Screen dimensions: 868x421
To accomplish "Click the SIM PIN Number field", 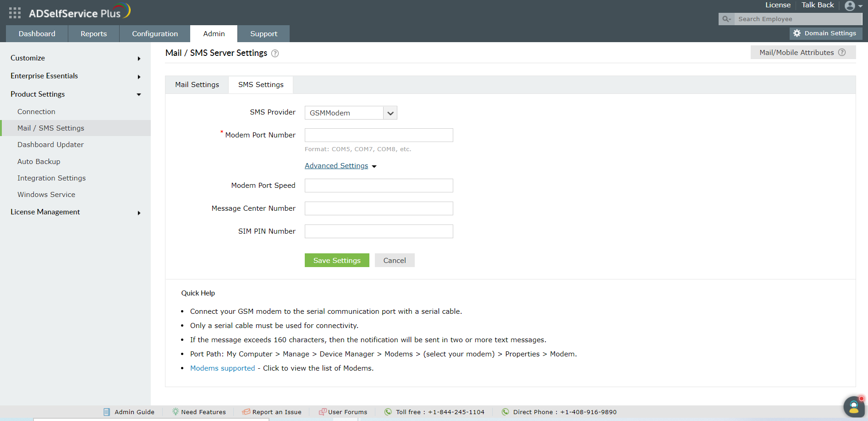I will coord(379,231).
